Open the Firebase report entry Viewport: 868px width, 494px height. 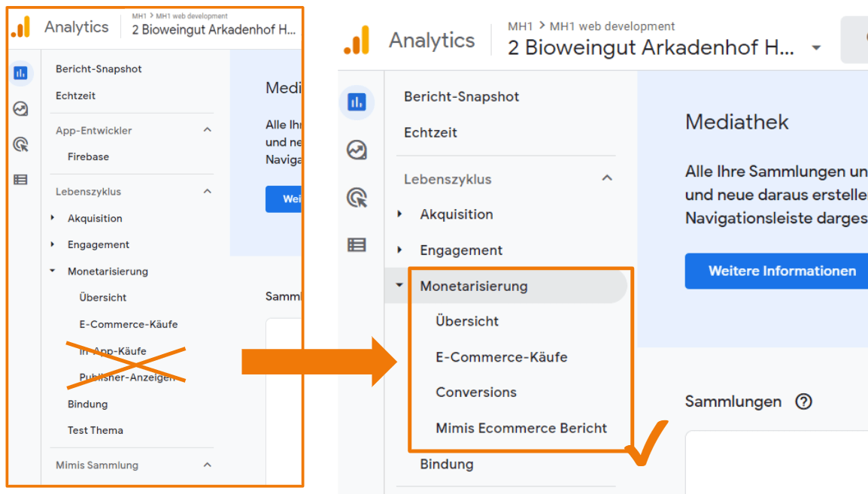[x=88, y=156]
